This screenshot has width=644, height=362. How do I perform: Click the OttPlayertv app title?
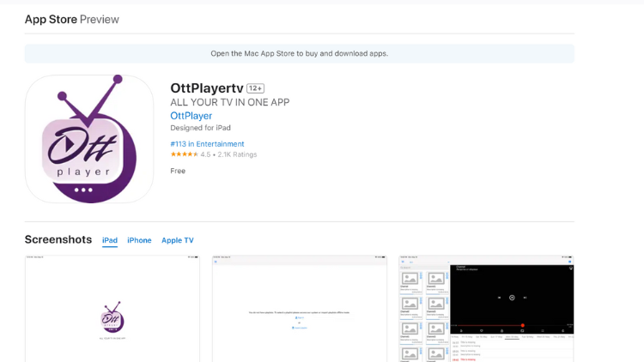(x=207, y=87)
